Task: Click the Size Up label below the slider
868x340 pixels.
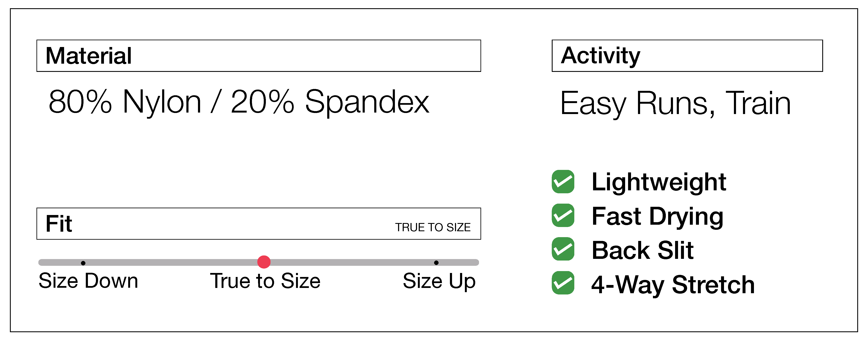Action: click(x=439, y=281)
